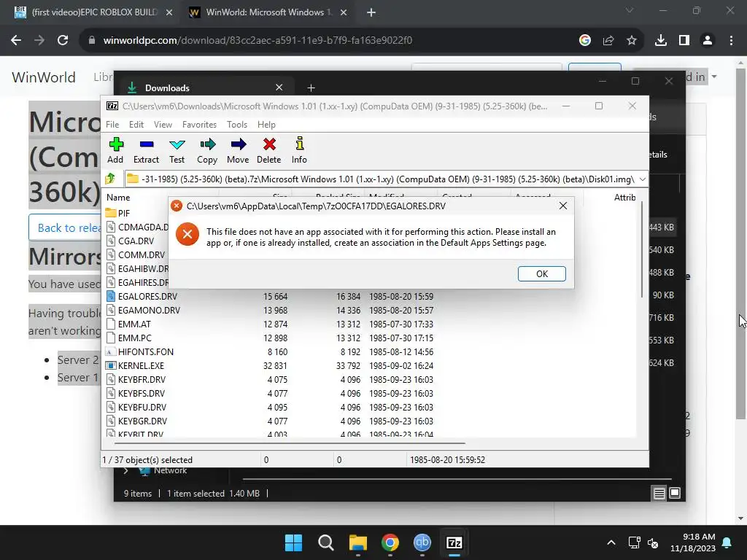Open the Favorites menu
The height and width of the screenshot is (560, 747).
[x=199, y=124]
